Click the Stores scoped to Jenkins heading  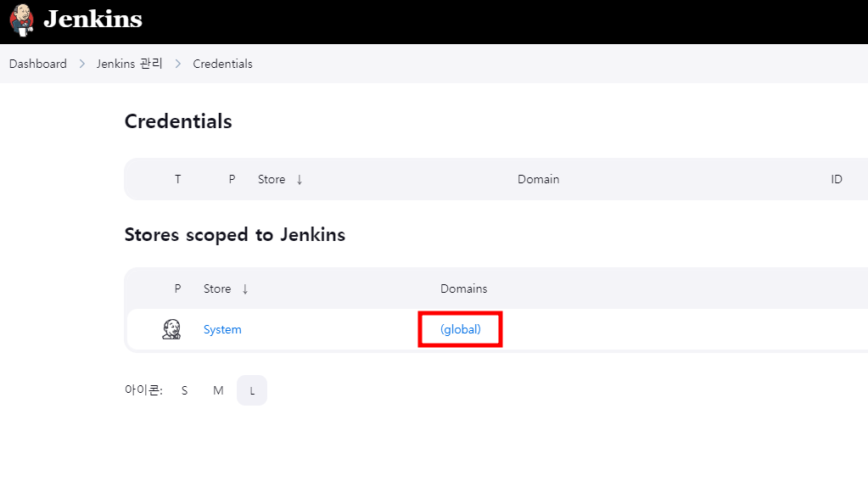235,234
